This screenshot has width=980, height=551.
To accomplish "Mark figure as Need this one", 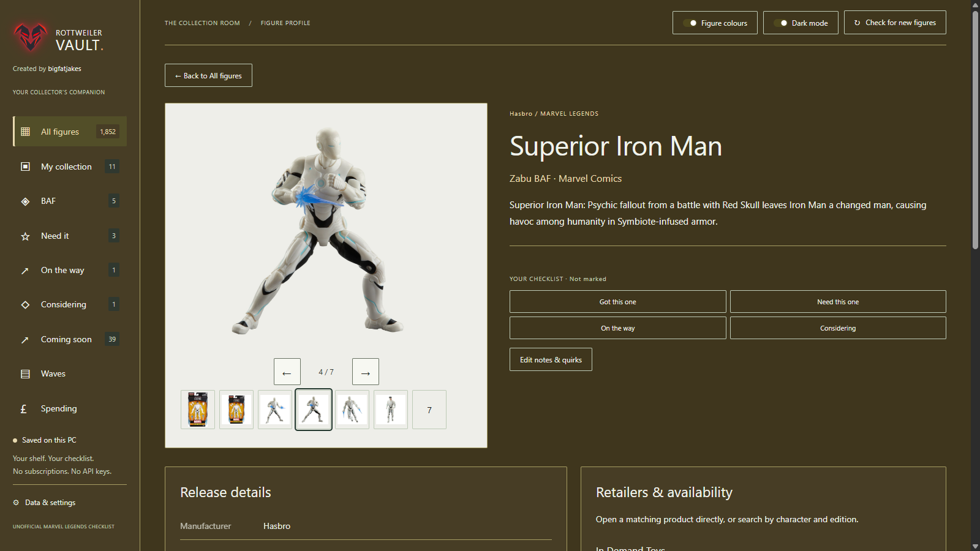I will point(838,302).
